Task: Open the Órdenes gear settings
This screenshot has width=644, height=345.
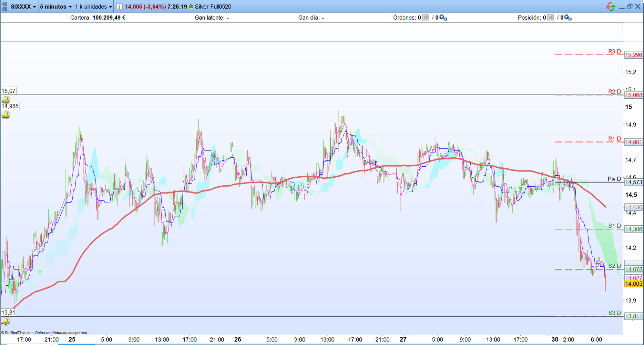Action: coord(443,18)
